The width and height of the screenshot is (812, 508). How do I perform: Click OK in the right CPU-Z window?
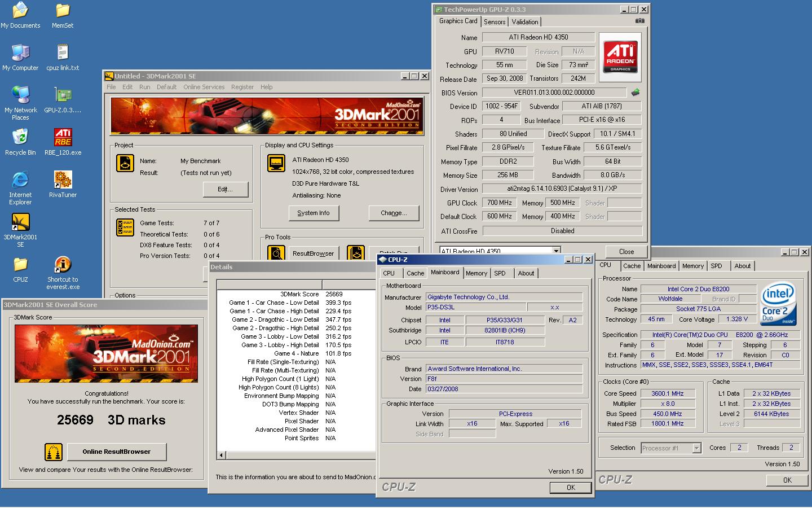click(787, 480)
